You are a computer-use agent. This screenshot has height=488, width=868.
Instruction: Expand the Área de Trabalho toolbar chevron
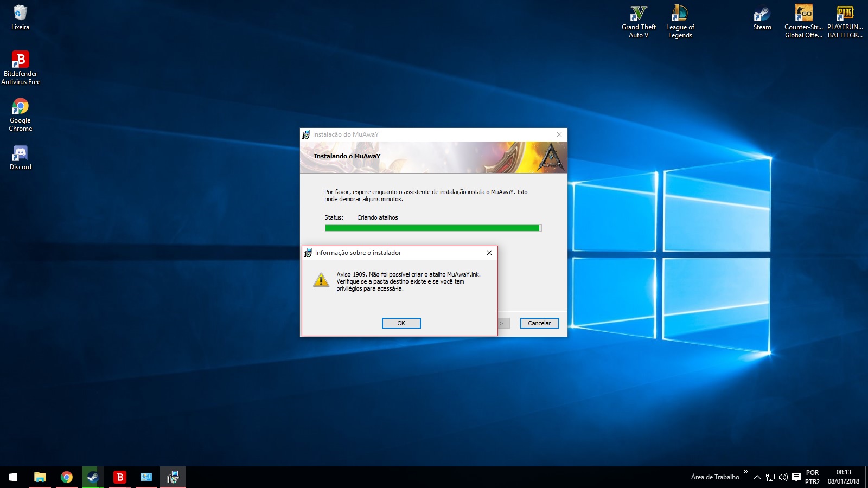(746, 472)
